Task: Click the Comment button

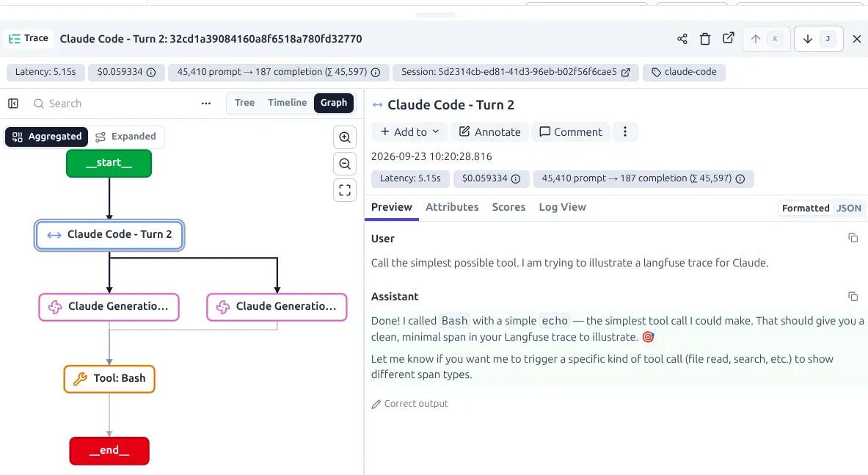Action: [x=571, y=131]
